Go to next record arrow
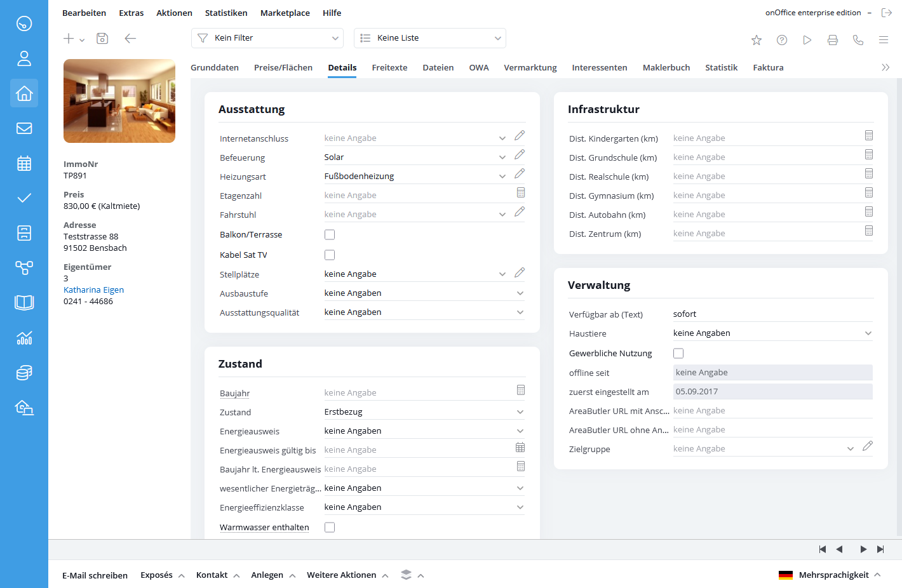 tap(863, 549)
